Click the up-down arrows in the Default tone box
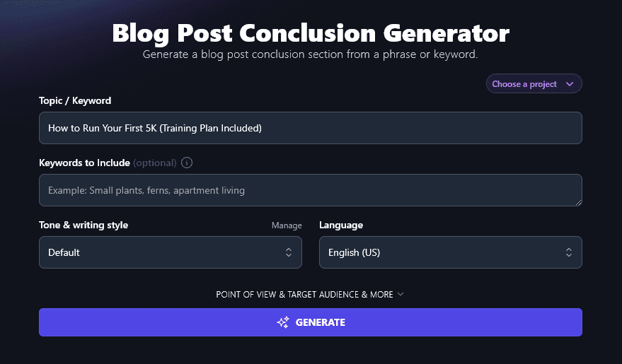Image resolution: width=622 pixels, height=364 pixels. point(289,252)
